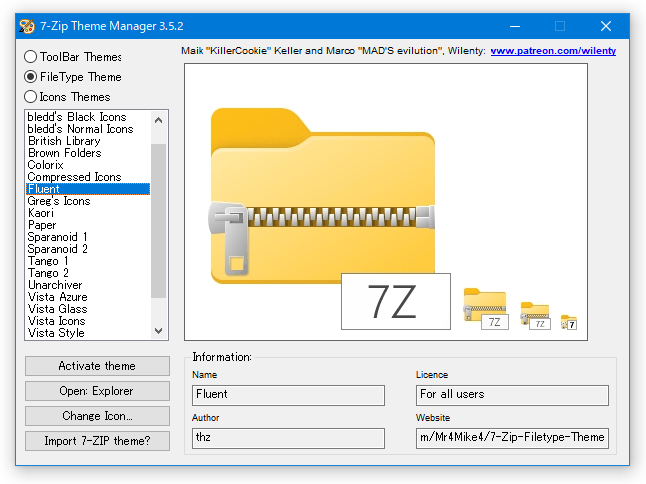
Task: Close the 7-Zip Theme Manager window
Action: click(x=606, y=26)
